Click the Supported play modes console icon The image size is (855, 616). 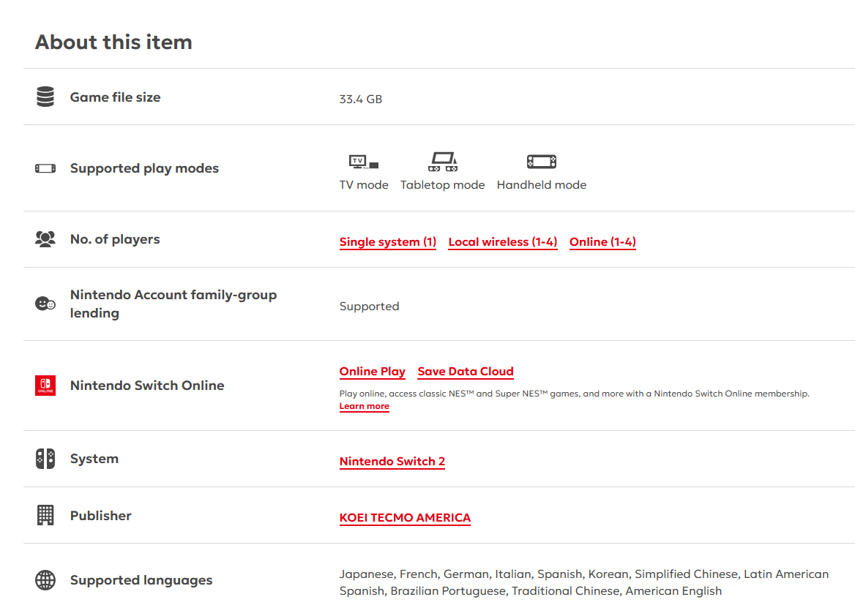tap(45, 168)
